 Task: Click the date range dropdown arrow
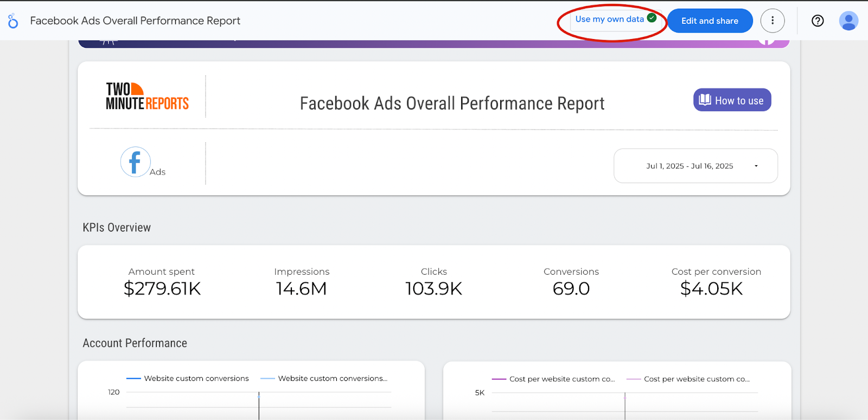click(756, 166)
